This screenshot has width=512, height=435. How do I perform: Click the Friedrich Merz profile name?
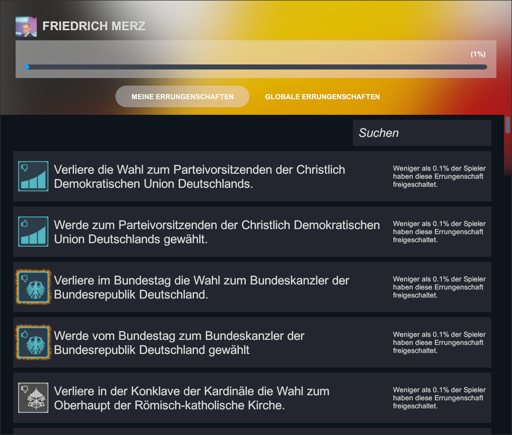coord(94,26)
